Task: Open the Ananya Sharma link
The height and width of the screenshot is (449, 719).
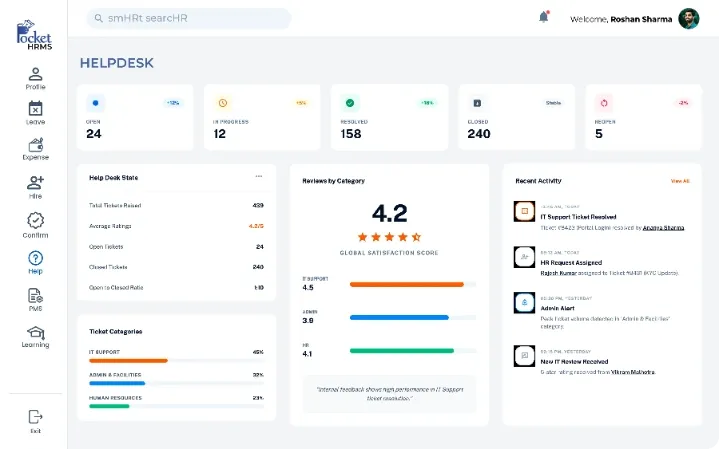Action: pyautogui.click(x=663, y=228)
